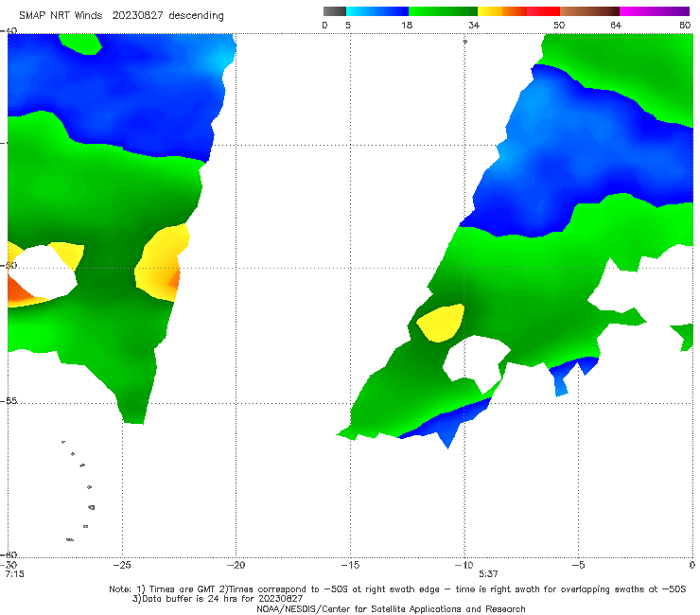Click the longitude axis label -30
700x615 pixels.
click(x=9, y=565)
